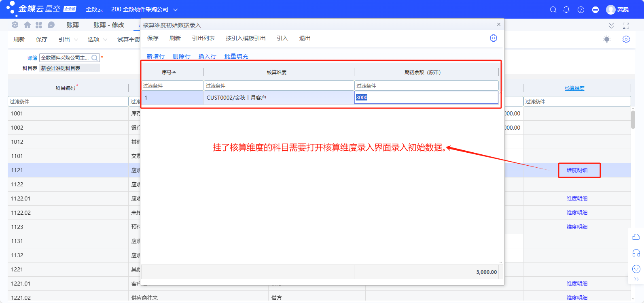
Task: Click 刷新 in the dialog toolbar
Action: [175, 38]
